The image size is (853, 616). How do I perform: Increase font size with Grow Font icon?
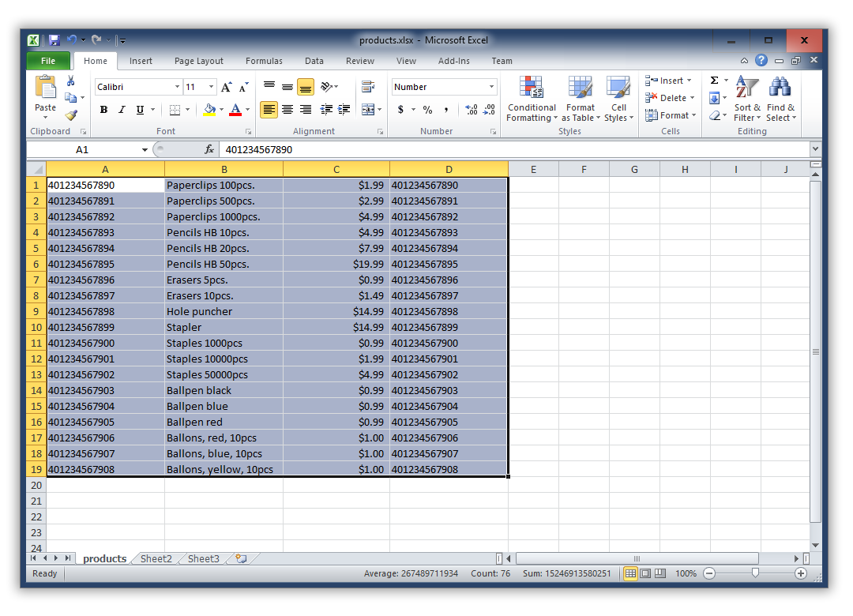[x=227, y=87]
